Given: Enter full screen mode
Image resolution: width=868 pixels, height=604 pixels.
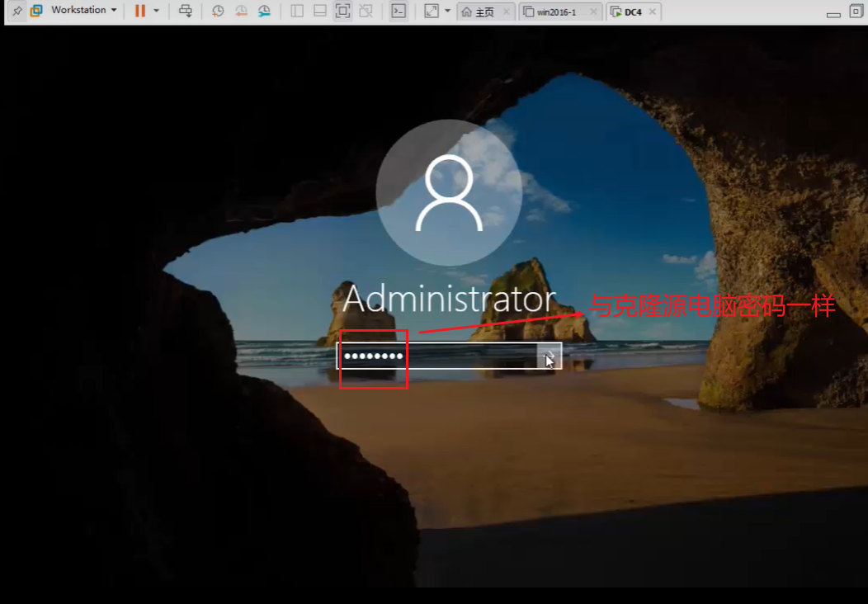Looking at the screenshot, I should (342, 11).
